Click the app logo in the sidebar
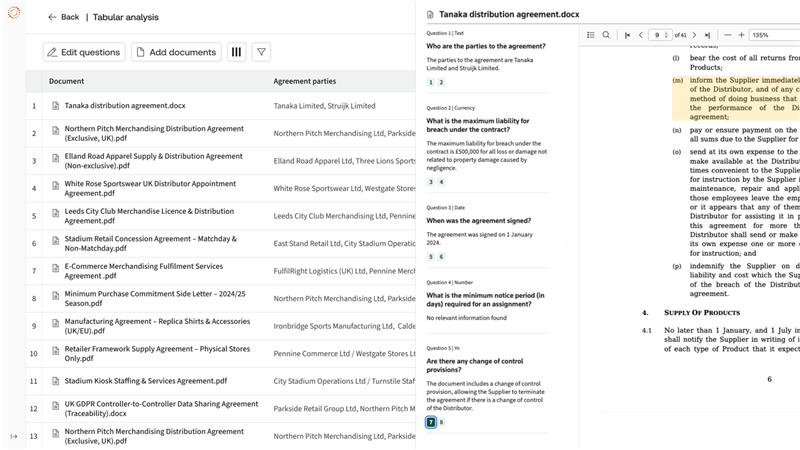The image size is (800, 450). [14, 12]
